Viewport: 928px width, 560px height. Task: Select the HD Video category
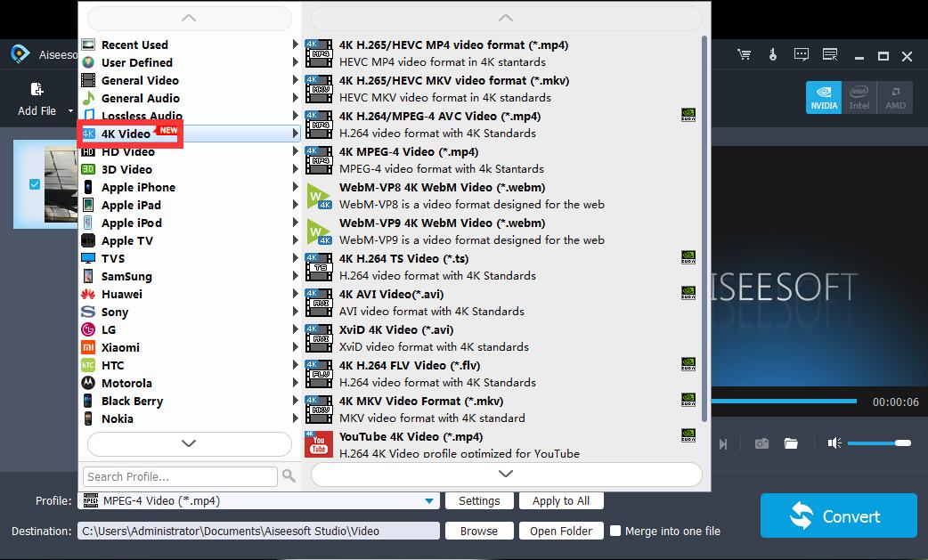coord(190,151)
